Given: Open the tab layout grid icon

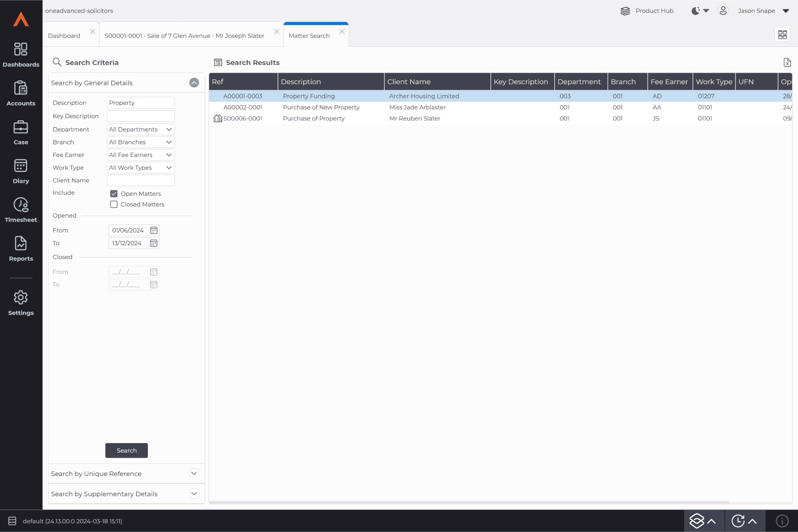Looking at the screenshot, I should pos(782,35).
